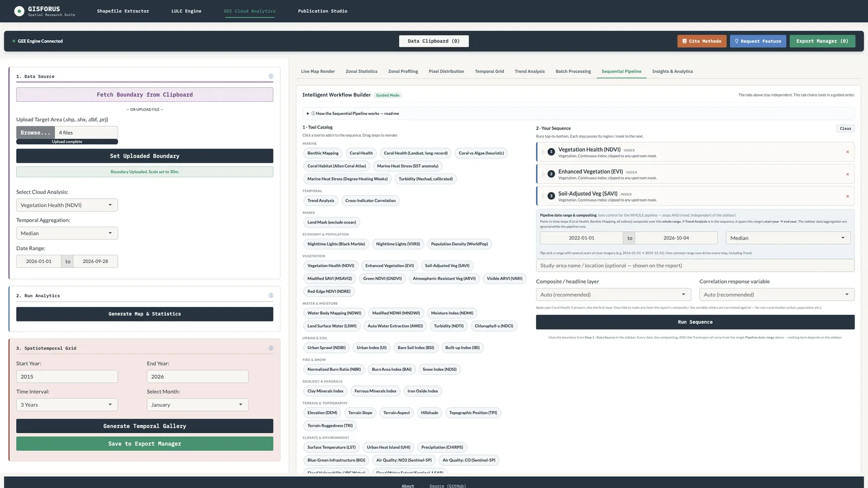The width and height of the screenshot is (868, 488).
Task: Browse for boundary files to upload
Action: pos(35,133)
